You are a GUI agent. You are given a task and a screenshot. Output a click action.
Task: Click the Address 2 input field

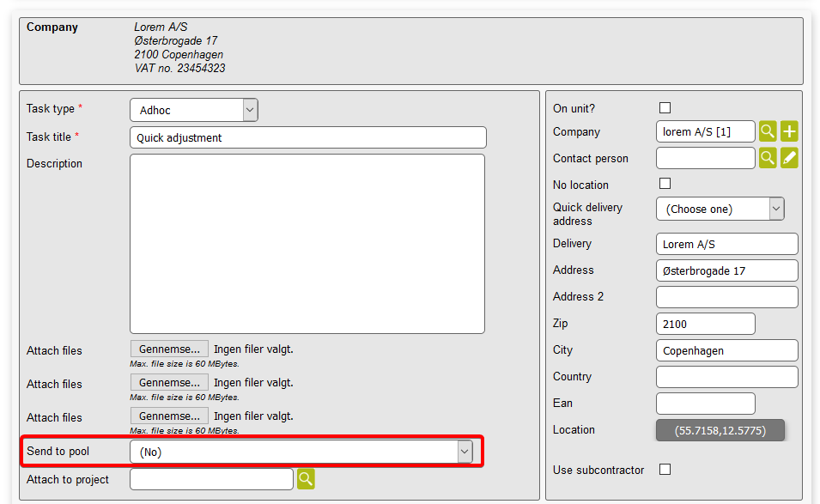(726, 297)
